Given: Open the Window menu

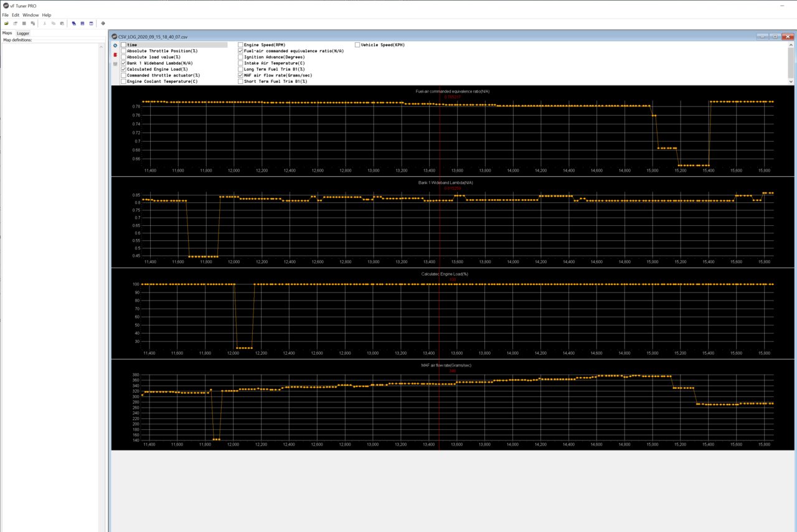Looking at the screenshot, I should 31,15.
